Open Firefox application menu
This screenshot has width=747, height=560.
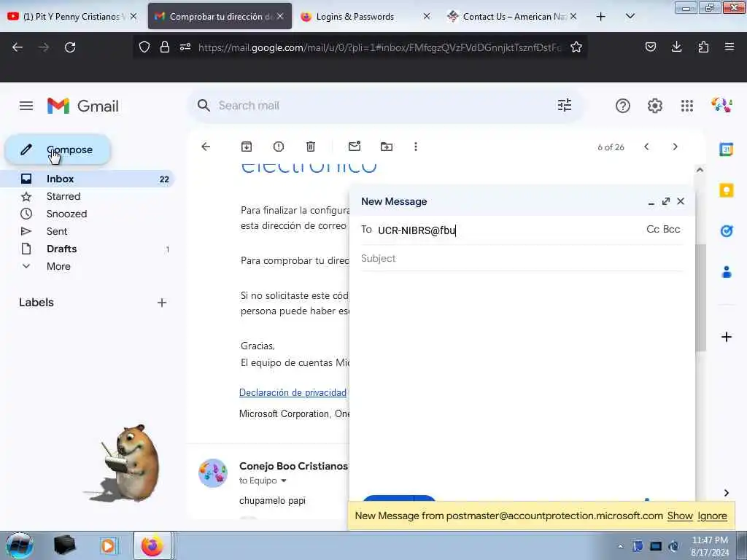pyautogui.click(x=729, y=47)
